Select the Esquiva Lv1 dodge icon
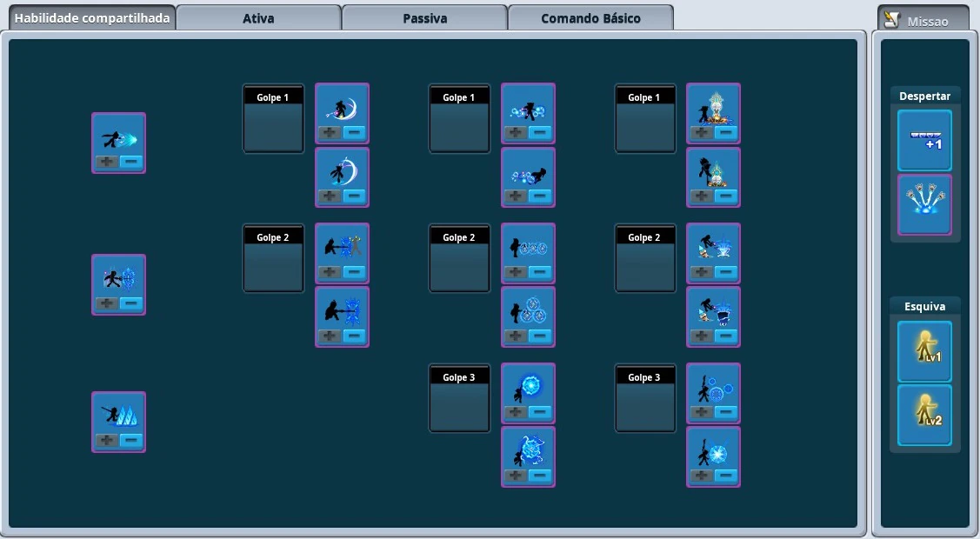The image size is (980, 539). point(924,351)
